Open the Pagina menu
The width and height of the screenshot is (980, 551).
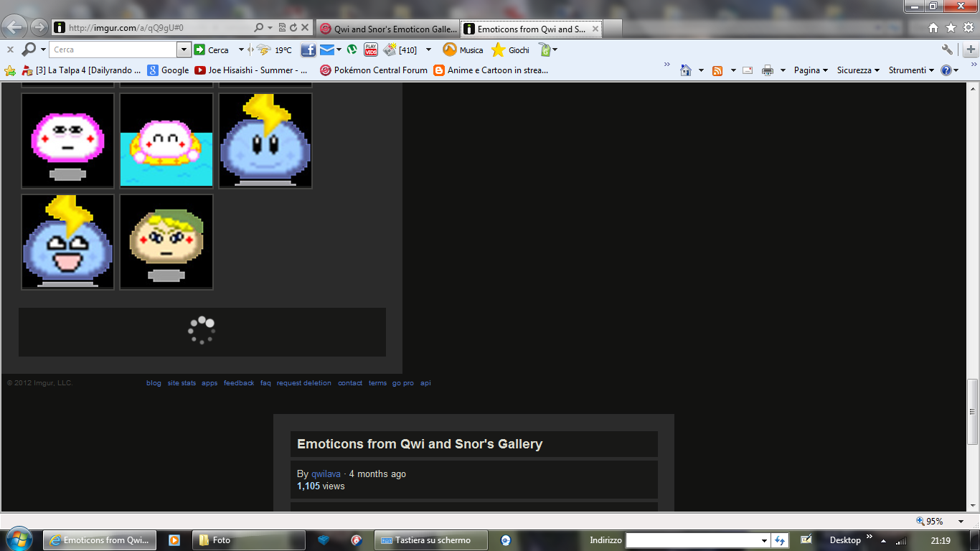coord(811,70)
